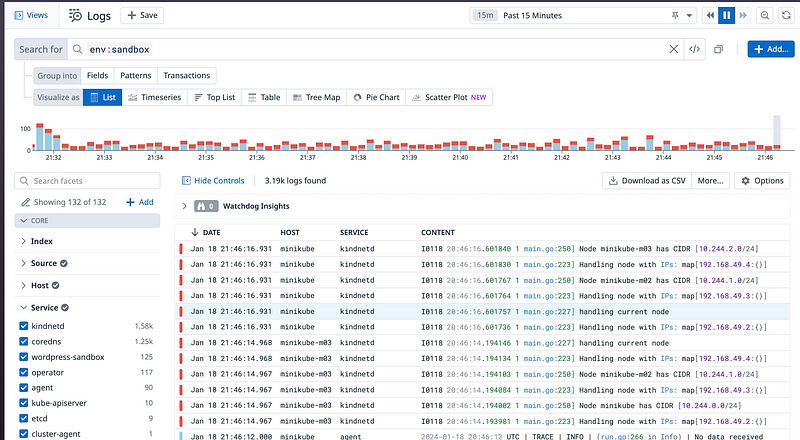Click the copy windows icon beside search
This screenshot has height=440, width=800.
pyautogui.click(x=719, y=48)
